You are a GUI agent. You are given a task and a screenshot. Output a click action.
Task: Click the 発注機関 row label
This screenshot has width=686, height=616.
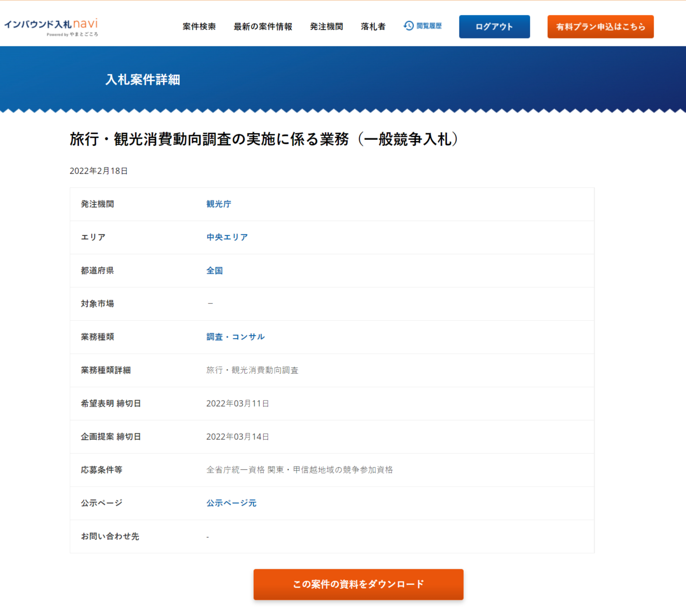tap(98, 204)
